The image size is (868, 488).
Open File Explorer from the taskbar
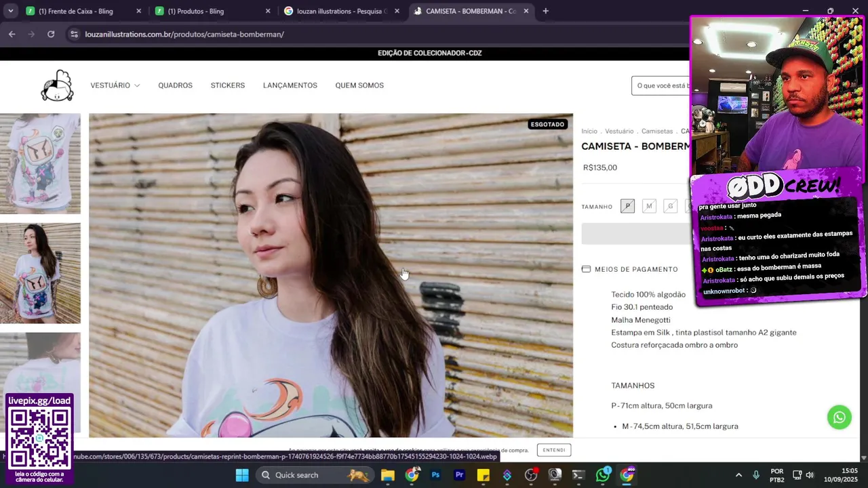[388, 475]
